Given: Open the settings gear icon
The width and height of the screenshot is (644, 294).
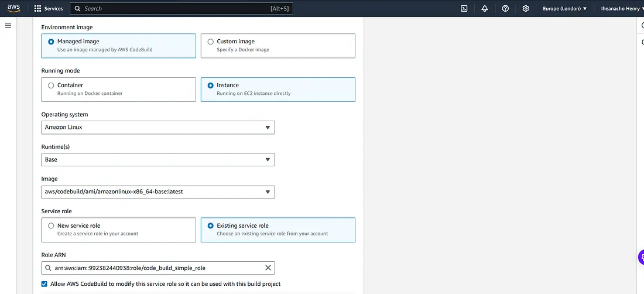Looking at the screenshot, I should pyautogui.click(x=526, y=8).
